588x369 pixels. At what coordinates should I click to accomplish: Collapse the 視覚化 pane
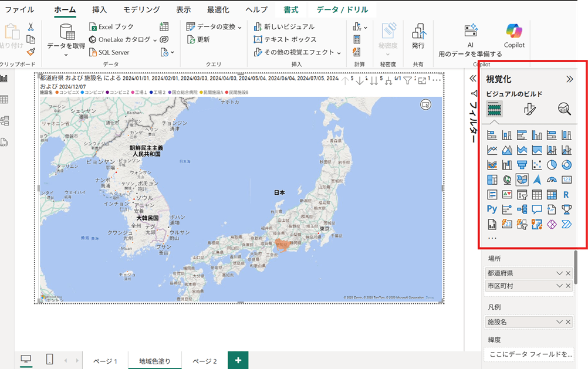tap(570, 79)
